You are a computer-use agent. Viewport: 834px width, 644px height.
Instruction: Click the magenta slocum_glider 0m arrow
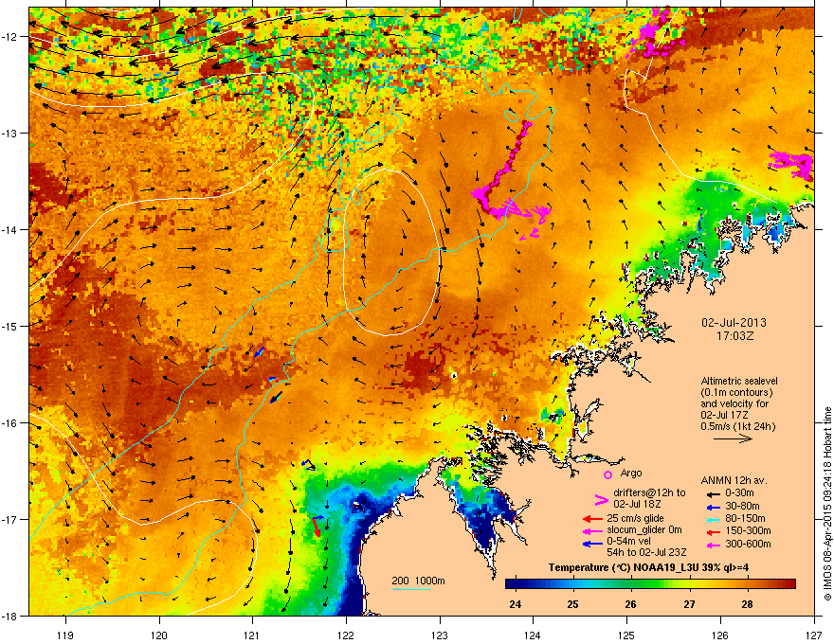click(x=592, y=530)
